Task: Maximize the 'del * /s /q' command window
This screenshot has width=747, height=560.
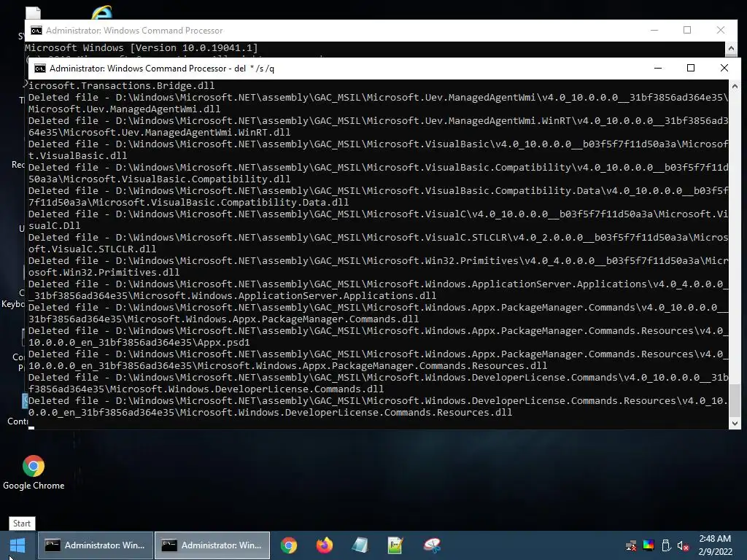Action: [691, 68]
